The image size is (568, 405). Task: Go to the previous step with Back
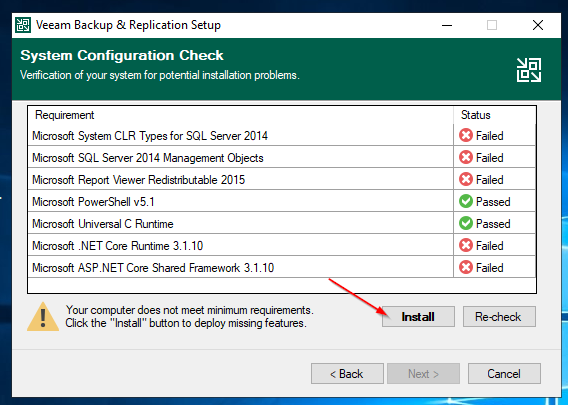[347, 373]
